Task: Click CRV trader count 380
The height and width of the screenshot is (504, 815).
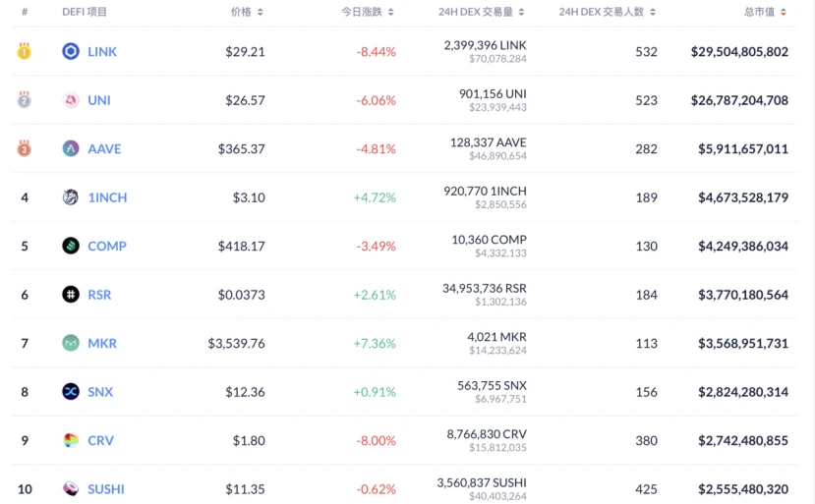Action: click(646, 440)
